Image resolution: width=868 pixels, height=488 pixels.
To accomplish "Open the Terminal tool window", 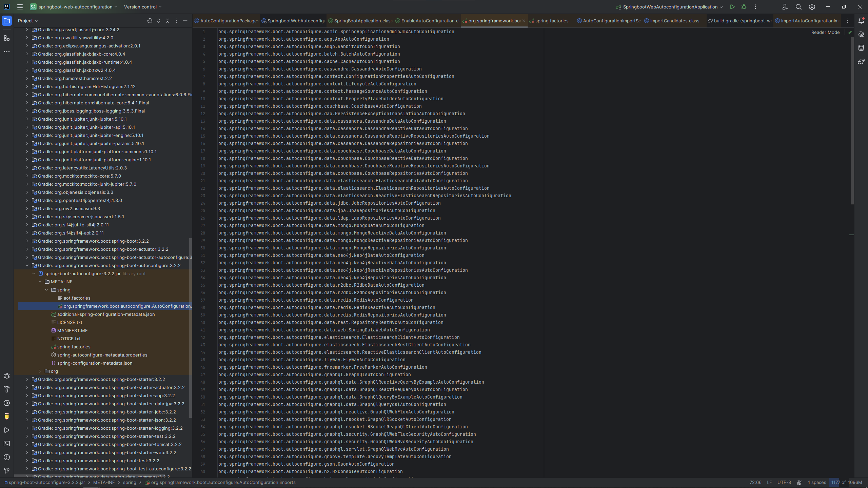I will (7, 444).
